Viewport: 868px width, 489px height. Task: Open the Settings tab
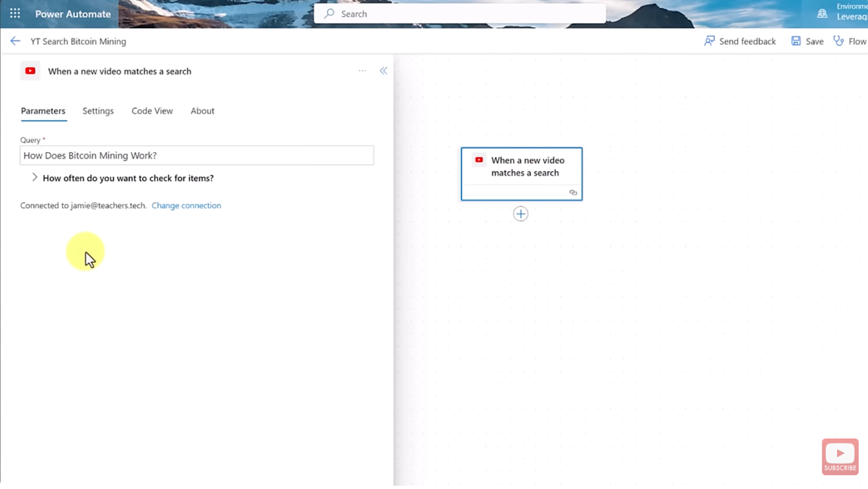(98, 111)
